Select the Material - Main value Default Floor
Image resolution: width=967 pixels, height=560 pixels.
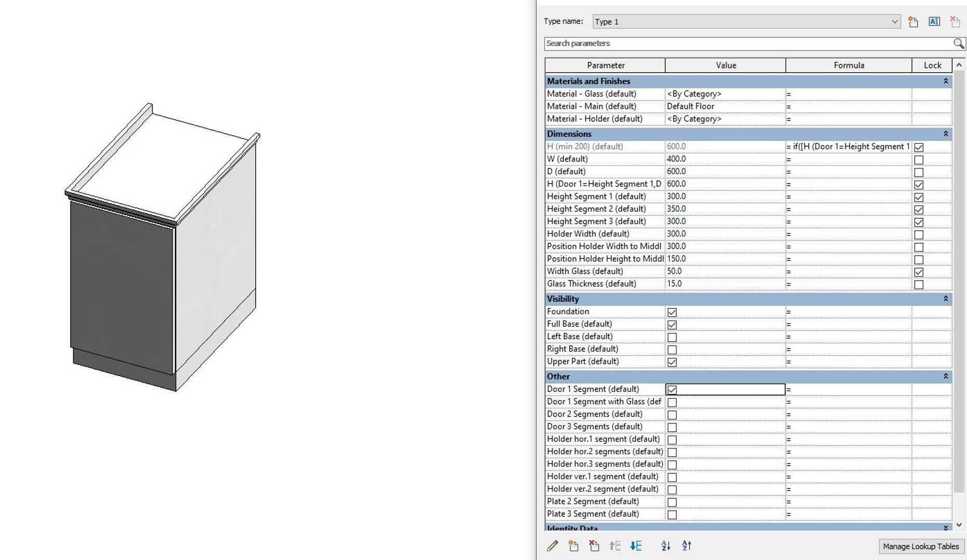point(725,106)
